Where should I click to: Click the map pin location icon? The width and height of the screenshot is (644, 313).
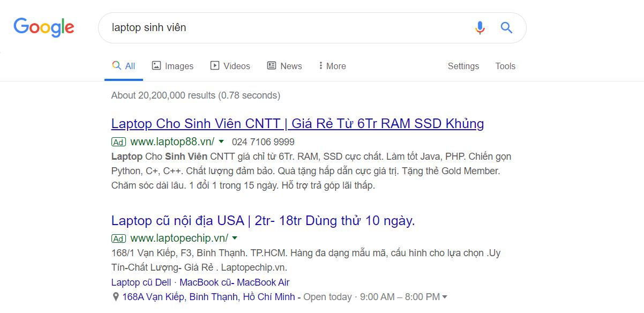point(115,297)
